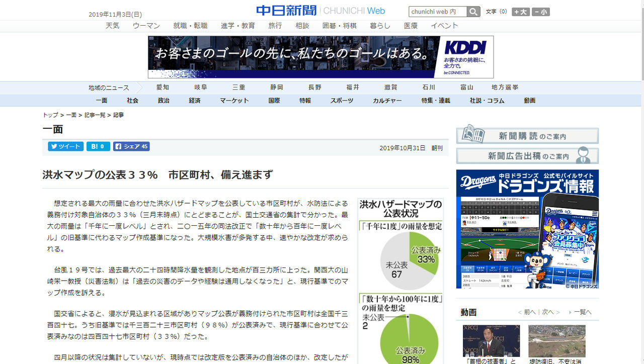The height and width of the screenshot is (364, 644).
Task: Open the KDDI banner advertisement
Action: click(320, 57)
